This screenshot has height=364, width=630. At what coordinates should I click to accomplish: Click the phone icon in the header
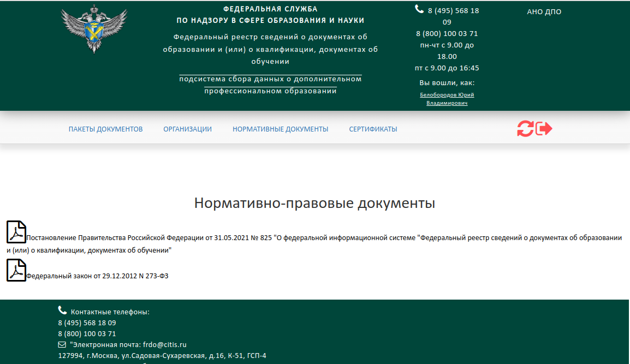click(x=419, y=9)
